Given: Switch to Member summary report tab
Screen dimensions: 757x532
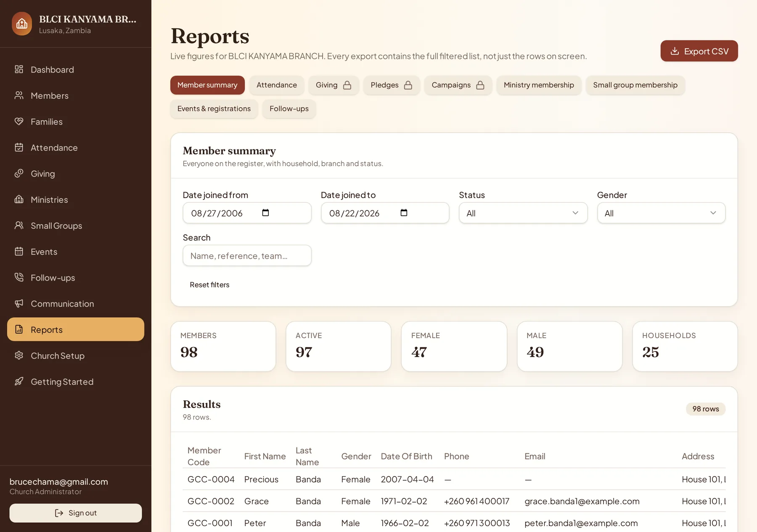Looking at the screenshot, I should [207, 85].
